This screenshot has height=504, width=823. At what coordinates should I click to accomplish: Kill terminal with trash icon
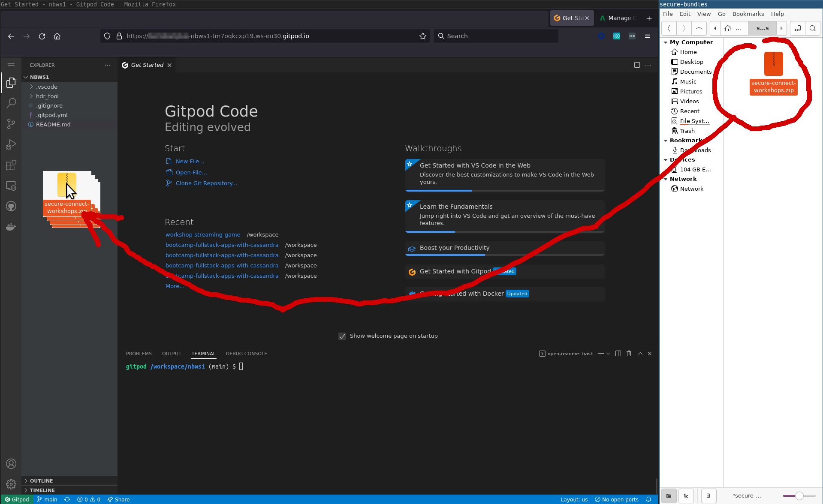pos(629,354)
